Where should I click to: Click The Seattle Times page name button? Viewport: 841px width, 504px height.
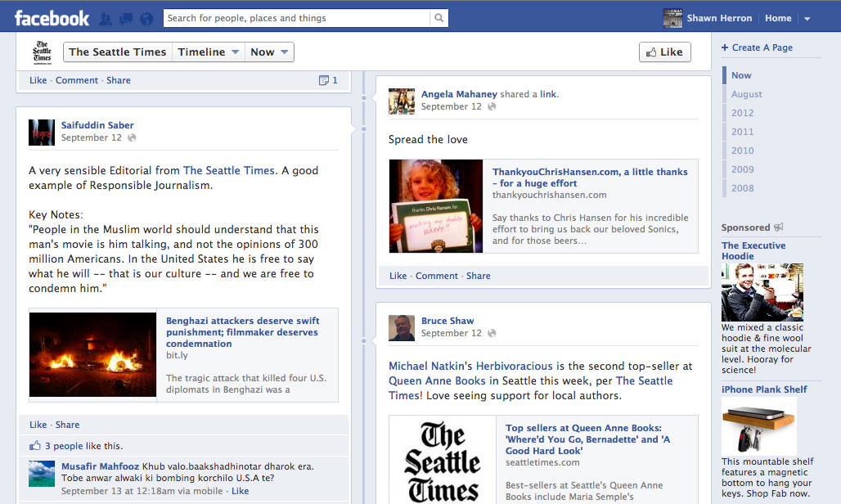pyautogui.click(x=118, y=52)
